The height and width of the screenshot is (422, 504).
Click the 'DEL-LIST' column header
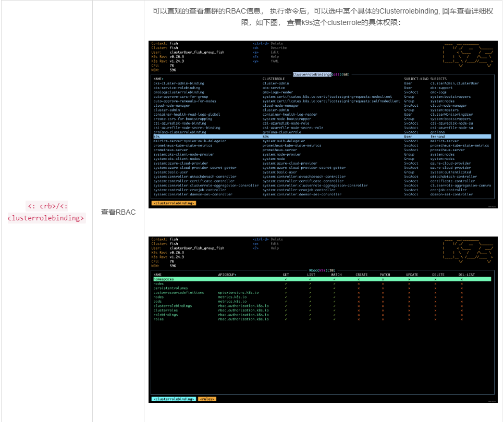click(466, 275)
